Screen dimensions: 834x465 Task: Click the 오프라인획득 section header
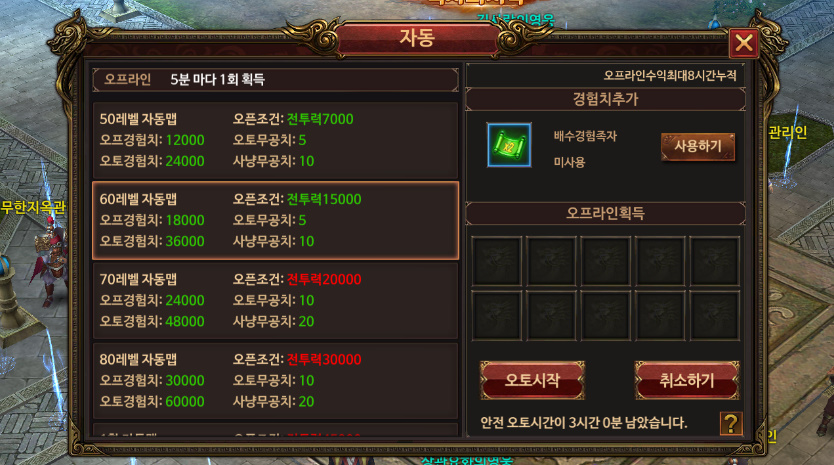coord(605,213)
